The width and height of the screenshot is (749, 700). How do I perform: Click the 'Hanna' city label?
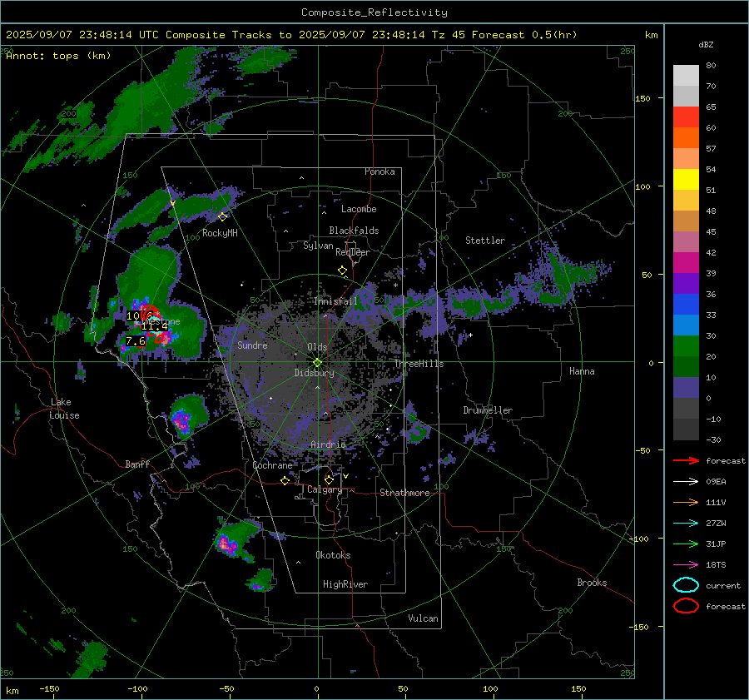pyautogui.click(x=582, y=371)
